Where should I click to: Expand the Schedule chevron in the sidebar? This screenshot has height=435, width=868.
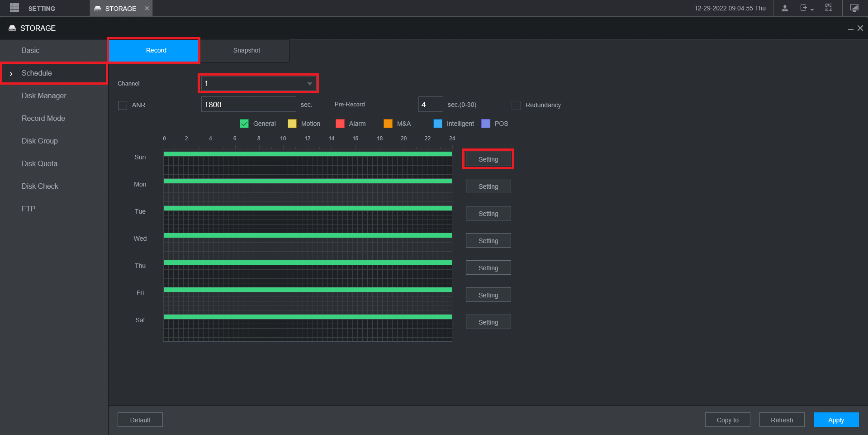click(x=11, y=73)
